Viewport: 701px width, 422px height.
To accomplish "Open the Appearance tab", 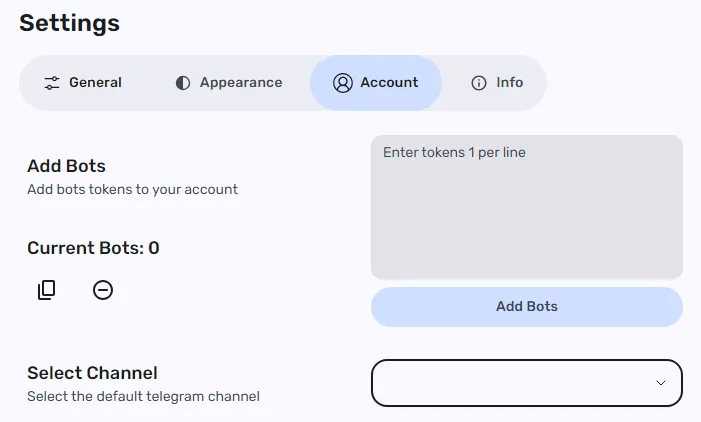I will point(241,83).
